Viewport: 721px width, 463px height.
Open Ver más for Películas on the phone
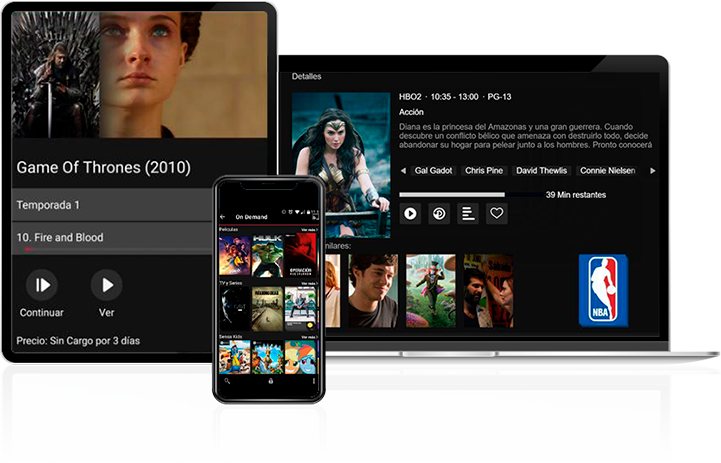point(309,229)
